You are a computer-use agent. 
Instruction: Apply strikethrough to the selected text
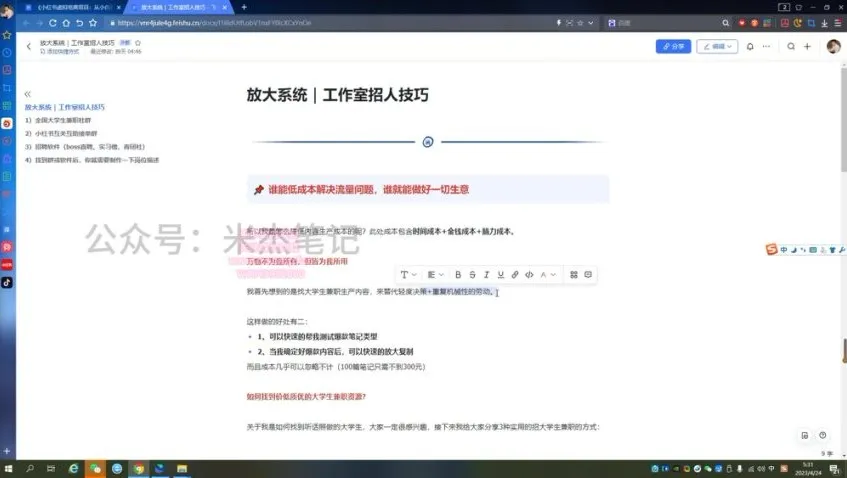(472, 274)
